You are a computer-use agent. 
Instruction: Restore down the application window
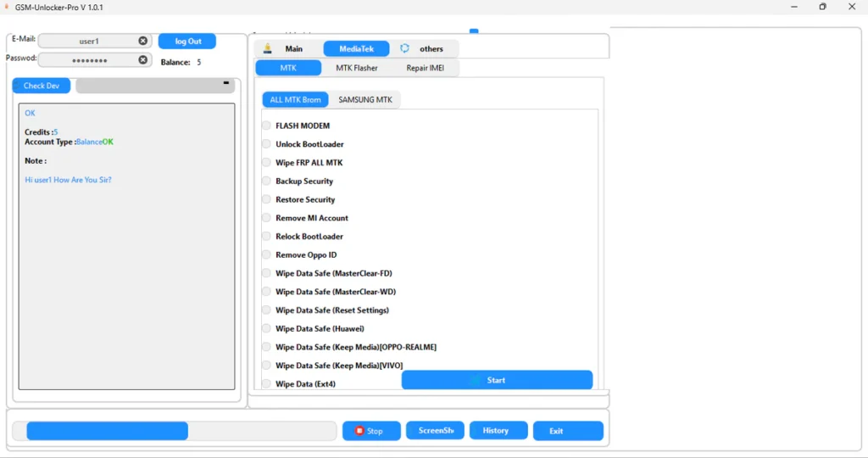[x=822, y=7]
